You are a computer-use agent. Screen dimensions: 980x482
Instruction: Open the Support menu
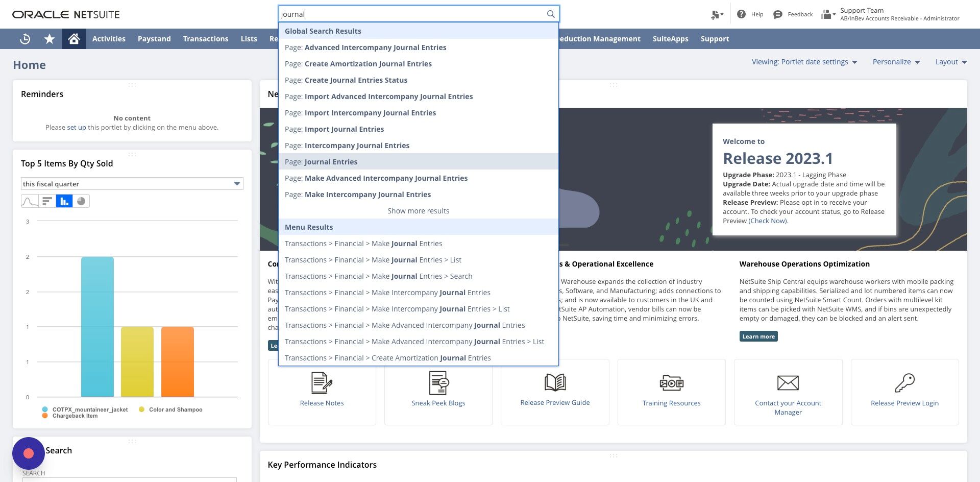(x=715, y=39)
